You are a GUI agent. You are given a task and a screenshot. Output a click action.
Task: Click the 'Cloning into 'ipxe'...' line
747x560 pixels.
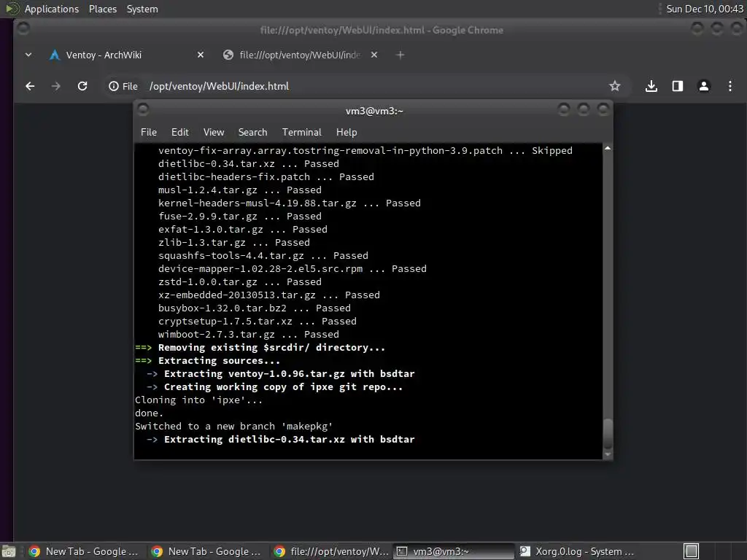[198, 400]
